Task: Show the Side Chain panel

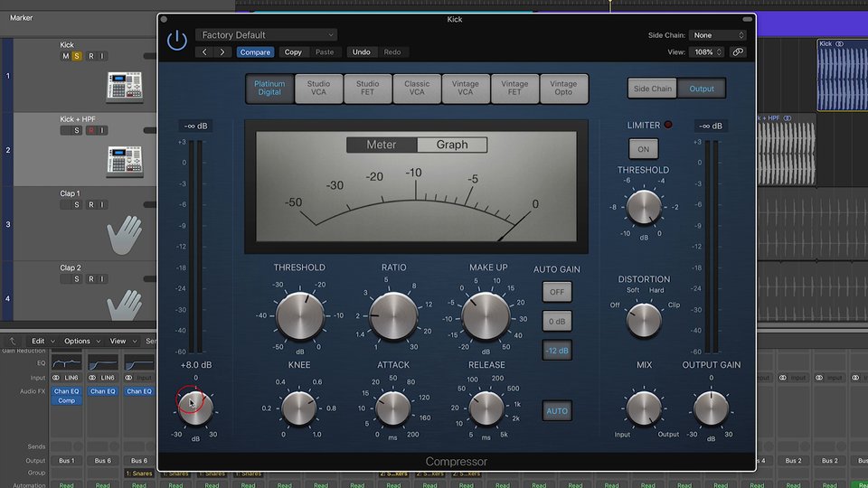Action: 652,89
